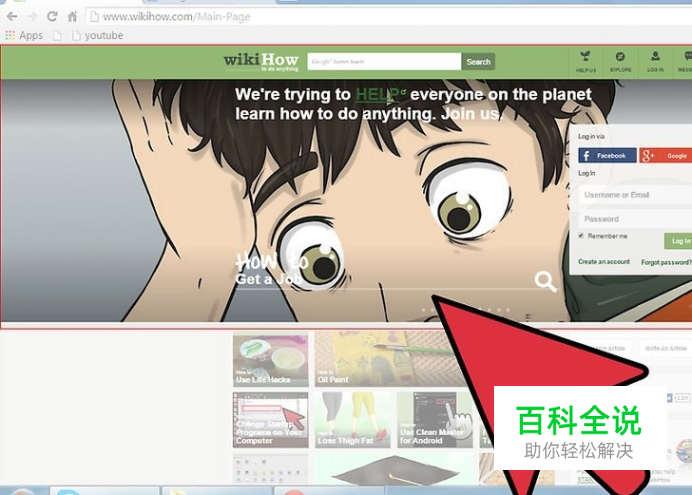Open the Forgot password link
Viewport: 692px width, 495px height.
(666, 262)
